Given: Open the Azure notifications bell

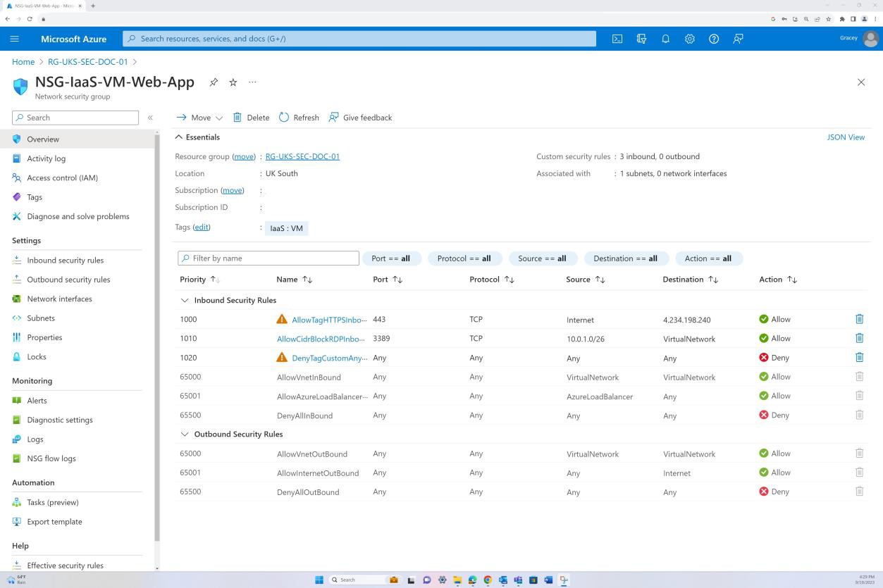Looking at the screenshot, I should tap(665, 39).
